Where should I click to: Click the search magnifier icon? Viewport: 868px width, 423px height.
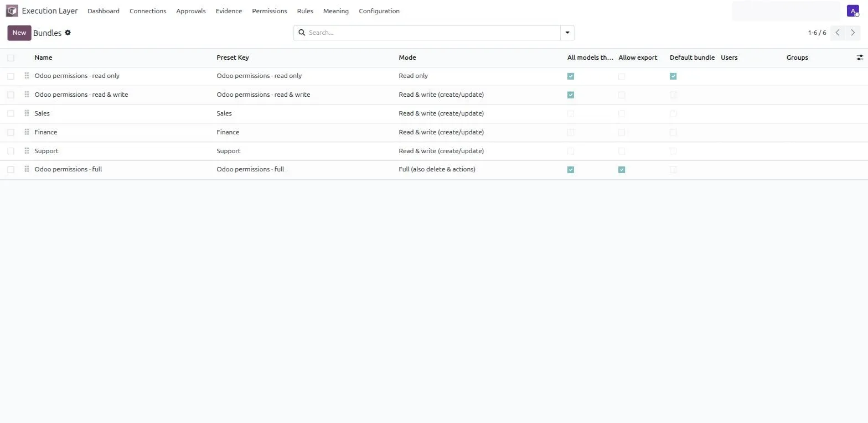[302, 33]
